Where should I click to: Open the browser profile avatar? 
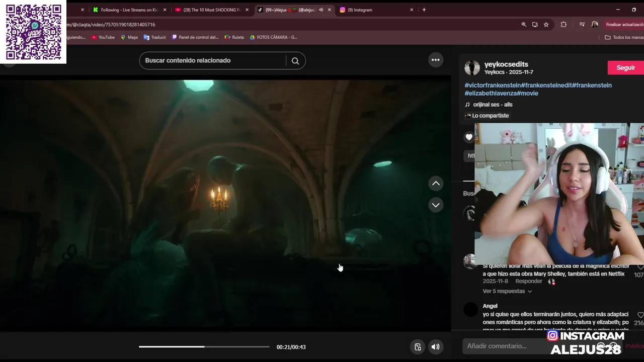pyautogui.click(x=595, y=25)
